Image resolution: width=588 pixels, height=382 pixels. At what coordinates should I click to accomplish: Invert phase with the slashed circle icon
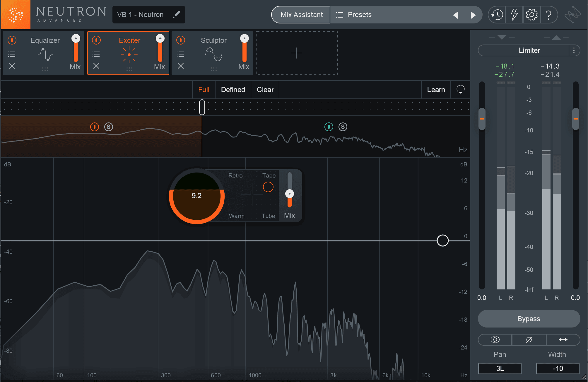point(529,340)
